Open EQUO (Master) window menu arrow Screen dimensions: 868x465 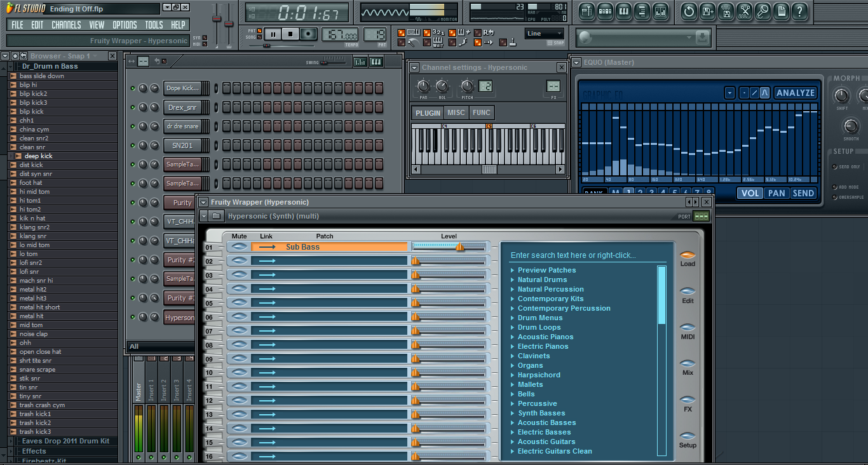[x=576, y=62]
